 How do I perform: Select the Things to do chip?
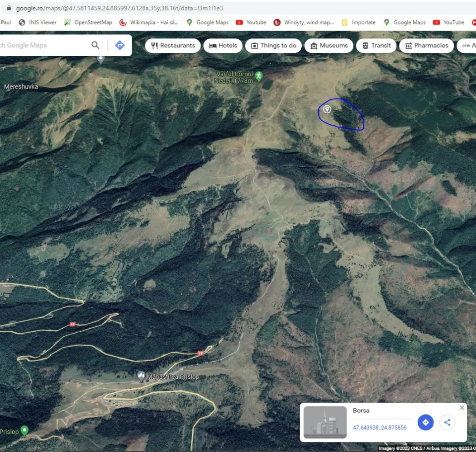click(273, 46)
